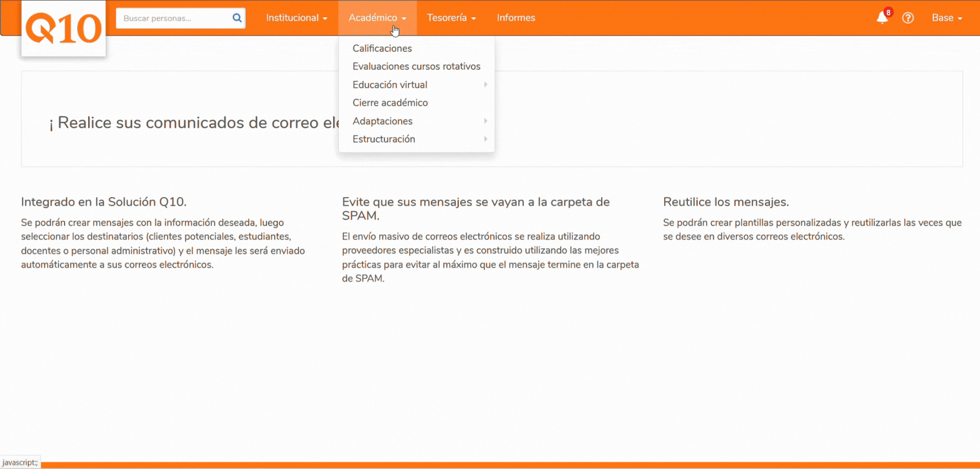Expand the Estructuración submenu

(x=417, y=139)
